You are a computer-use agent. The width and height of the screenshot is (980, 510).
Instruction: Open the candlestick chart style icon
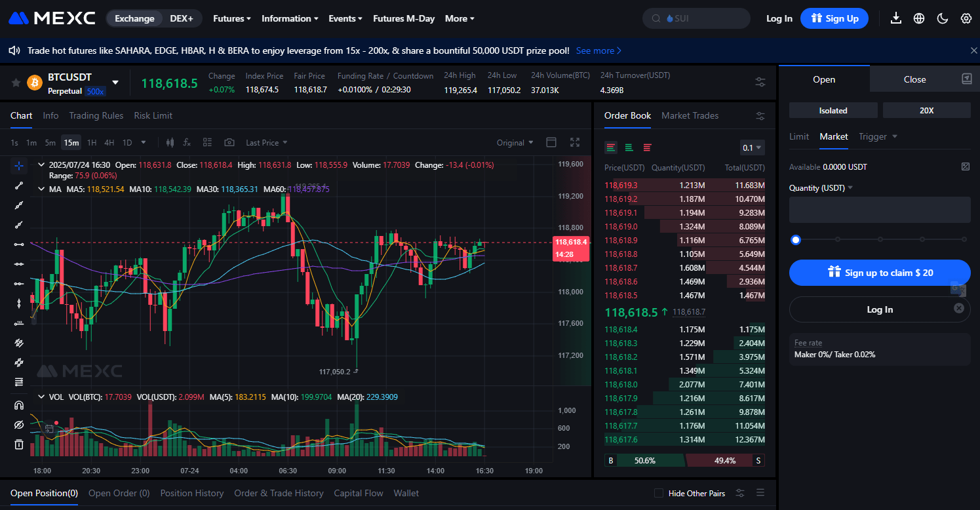coord(170,142)
